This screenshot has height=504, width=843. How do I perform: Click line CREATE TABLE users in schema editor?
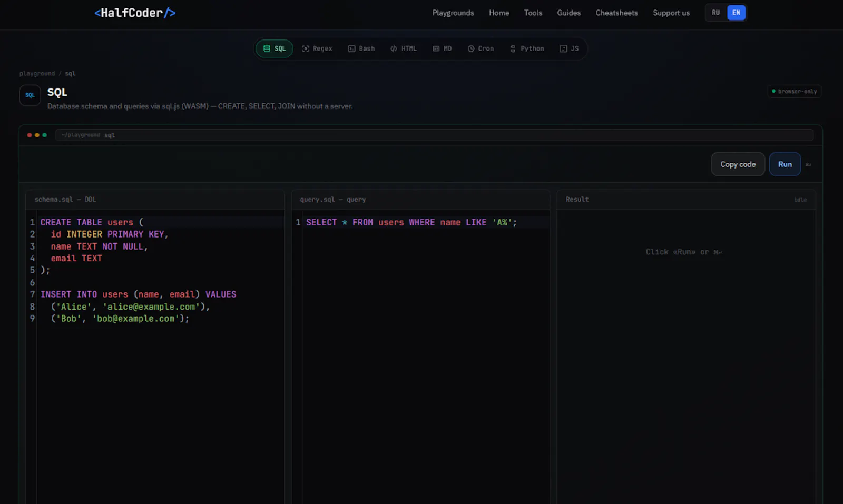[x=92, y=222]
